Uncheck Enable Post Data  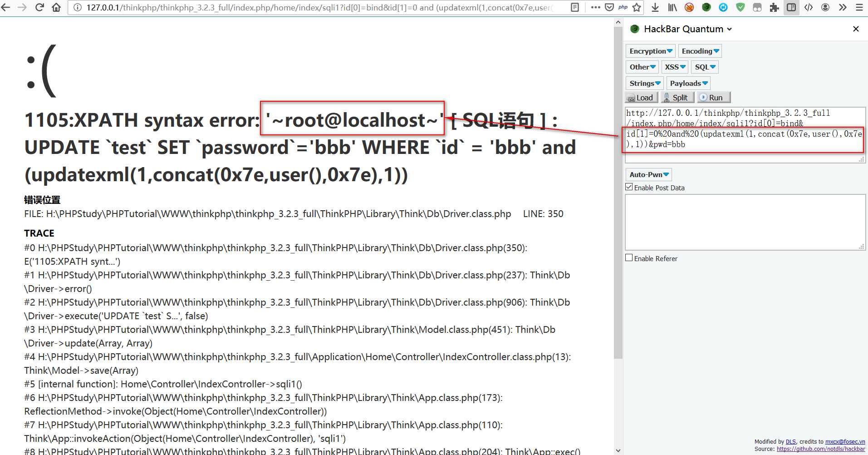629,187
